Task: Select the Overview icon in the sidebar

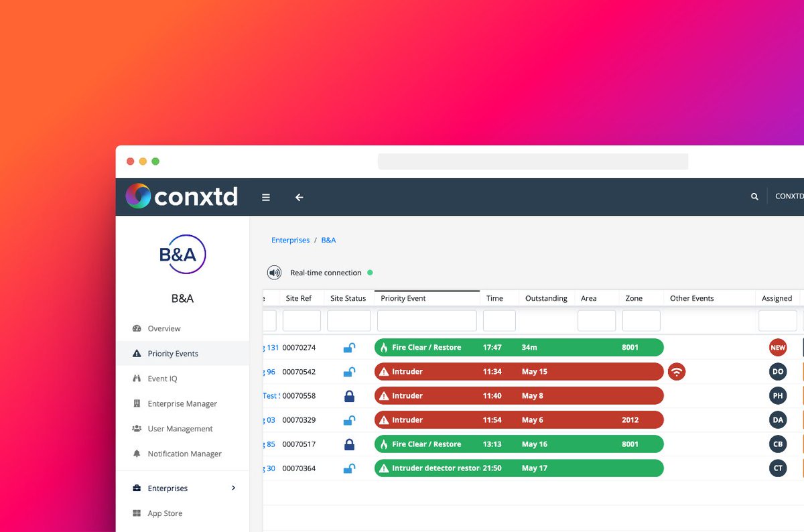Action: 137,328
